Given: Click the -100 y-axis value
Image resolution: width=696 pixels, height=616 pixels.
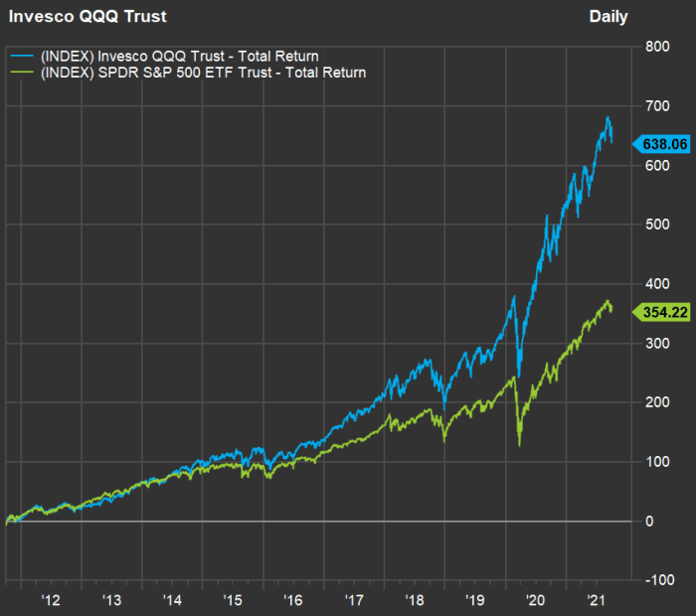Looking at the screenshot, I should (659, 580).
